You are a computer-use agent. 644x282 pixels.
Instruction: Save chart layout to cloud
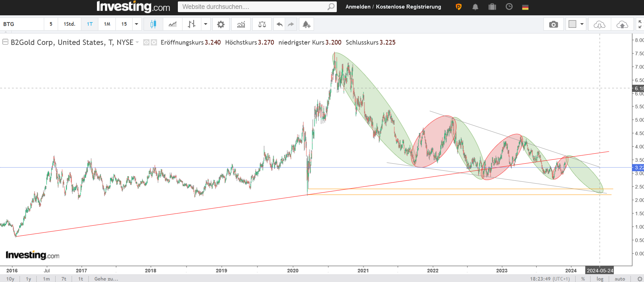[622, 24]
